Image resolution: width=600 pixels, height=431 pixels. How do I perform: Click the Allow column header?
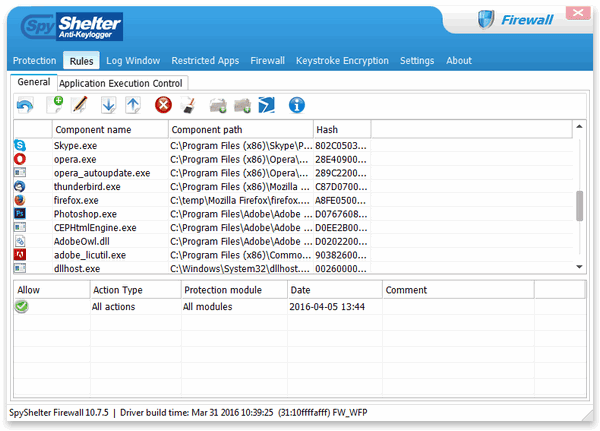coord(52,290)
